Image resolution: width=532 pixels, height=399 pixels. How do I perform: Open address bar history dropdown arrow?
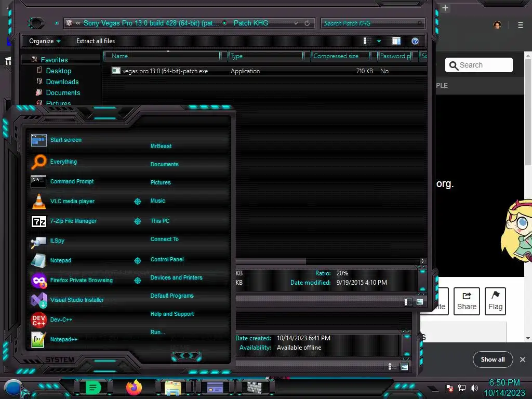pyautogui.click(x=296, y=23)
